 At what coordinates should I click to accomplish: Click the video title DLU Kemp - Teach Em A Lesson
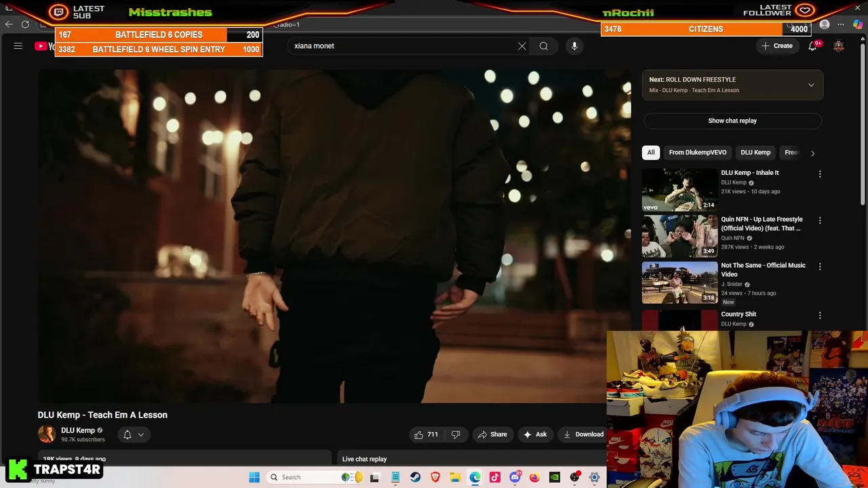tap(102, 415)
